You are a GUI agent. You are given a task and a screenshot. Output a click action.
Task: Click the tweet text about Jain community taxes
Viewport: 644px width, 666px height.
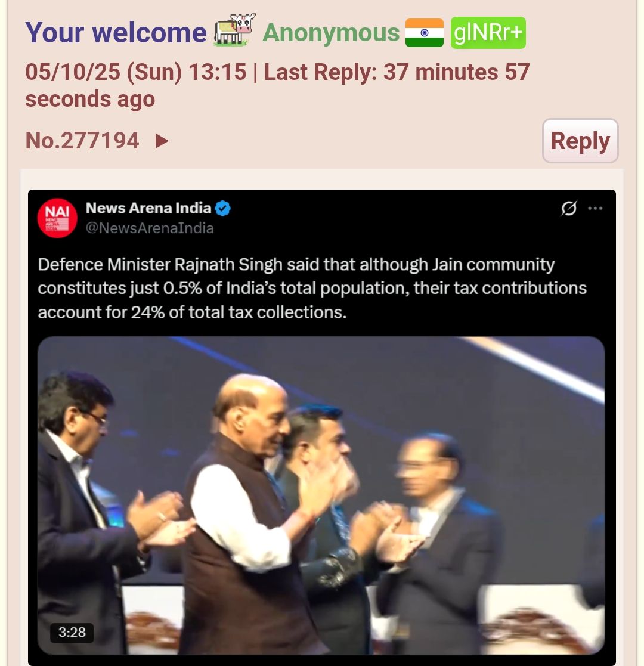[x=312, y=288]
